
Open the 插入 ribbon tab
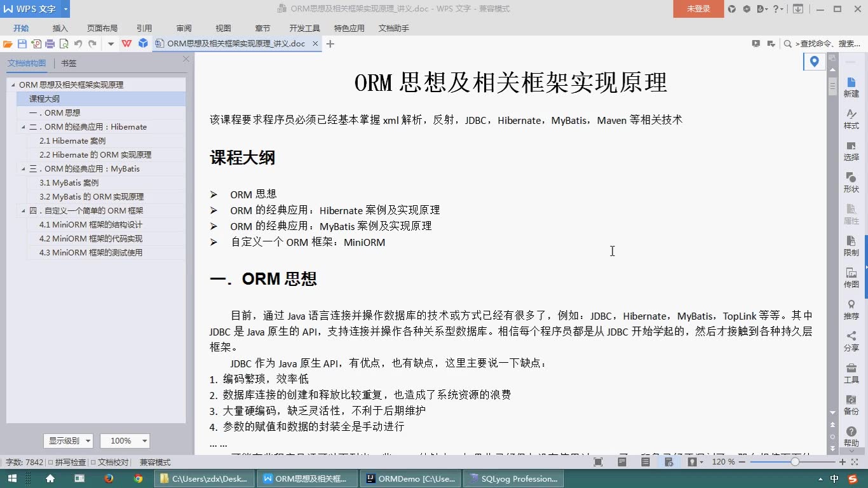60,29
